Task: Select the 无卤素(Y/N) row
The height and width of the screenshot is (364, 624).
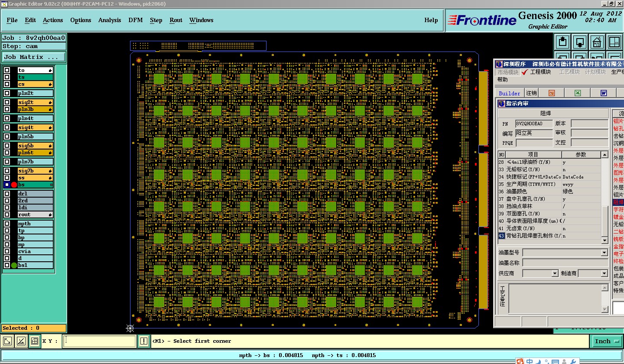Action: 549,228
